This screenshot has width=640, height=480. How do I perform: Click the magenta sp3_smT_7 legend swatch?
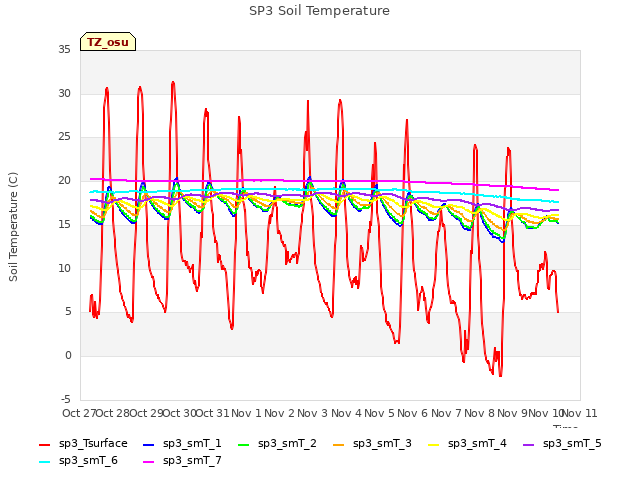(149, 462)
